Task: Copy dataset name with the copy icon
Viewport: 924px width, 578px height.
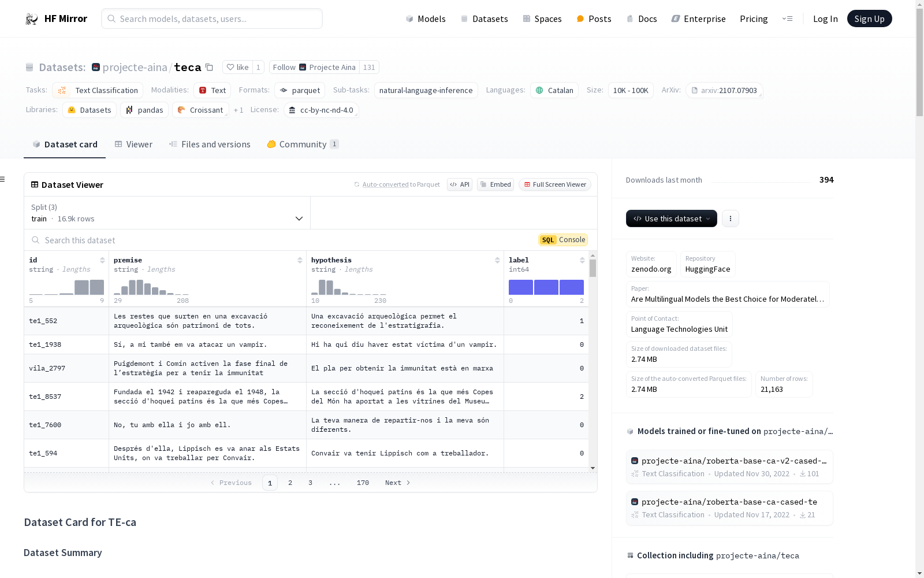Action: pos(209,68)
